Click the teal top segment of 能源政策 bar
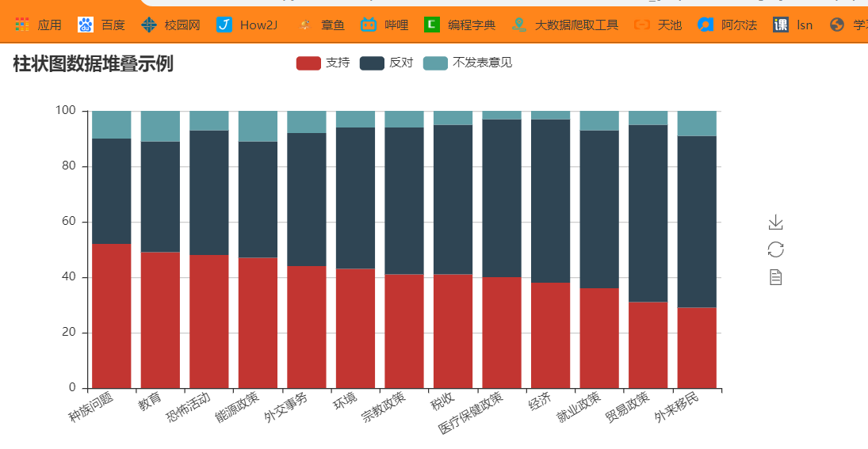Image resolution: width=868 pixels, height=449 pixels. [x=258, y=126]
